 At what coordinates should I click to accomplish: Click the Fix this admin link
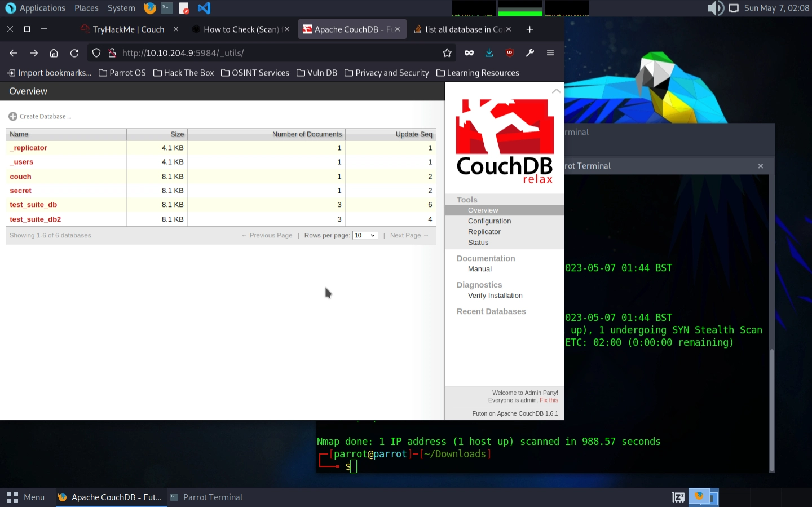click(x=549, y=400)
